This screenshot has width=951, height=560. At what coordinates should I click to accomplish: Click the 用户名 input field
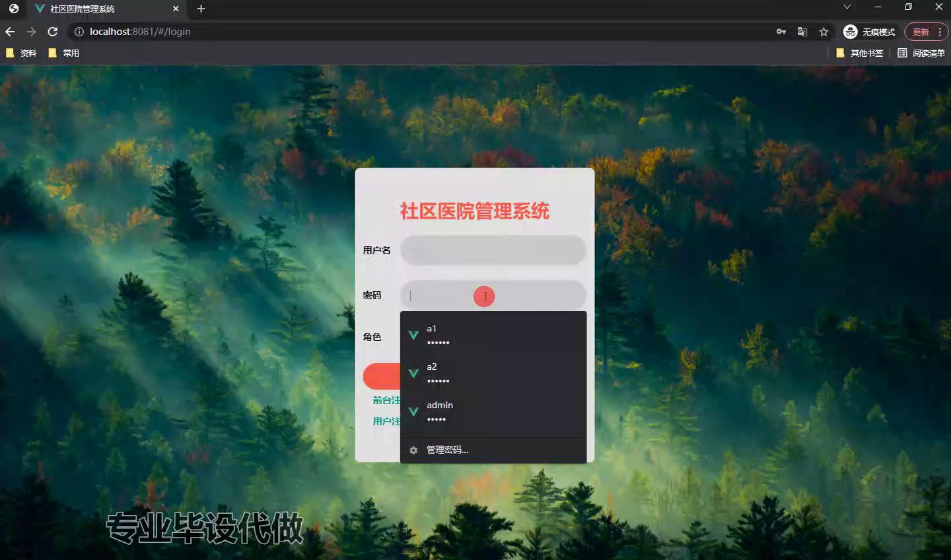coord(493,250)
